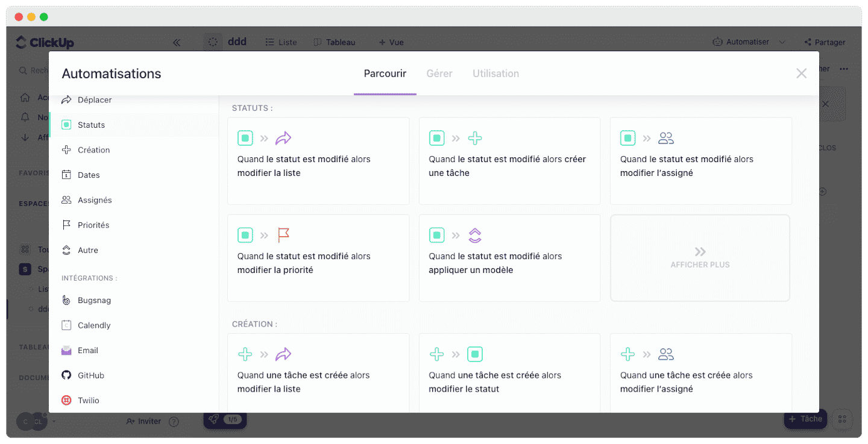Choose the Email integration

(x=134, y=350)
